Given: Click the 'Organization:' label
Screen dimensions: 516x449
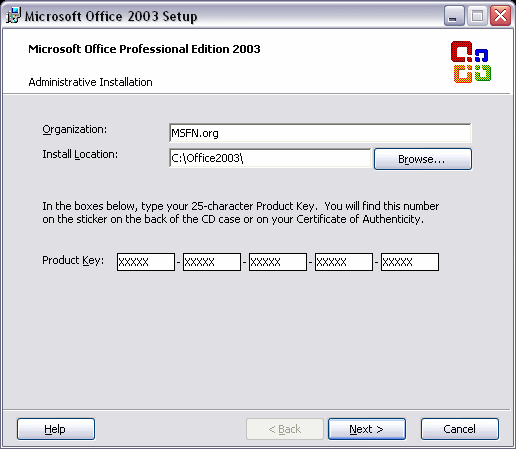Looking at the screenshot, I should coord(75,129).
